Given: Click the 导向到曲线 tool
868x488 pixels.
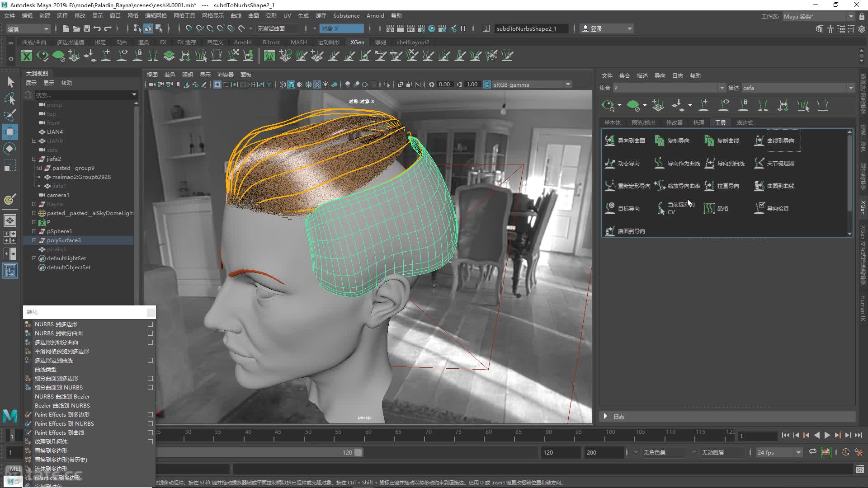Looking at the screenshot, I should pyautogui.click(x=724, y=163).
